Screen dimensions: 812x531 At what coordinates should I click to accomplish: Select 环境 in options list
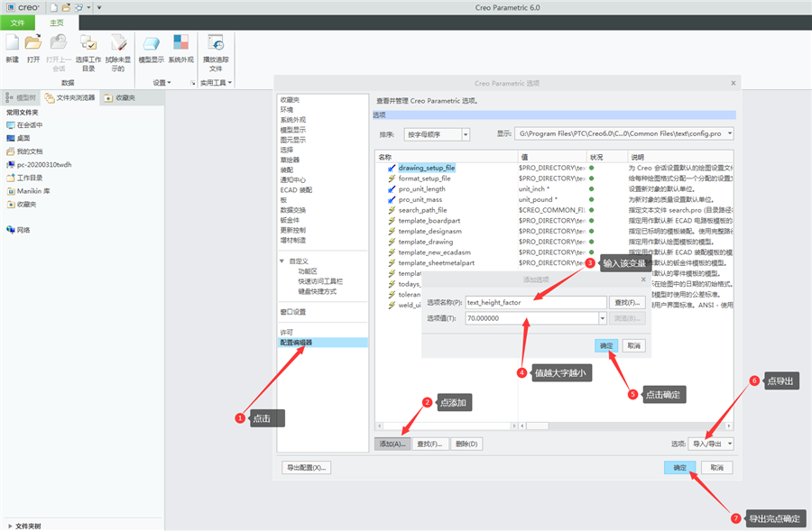(287, 110)
